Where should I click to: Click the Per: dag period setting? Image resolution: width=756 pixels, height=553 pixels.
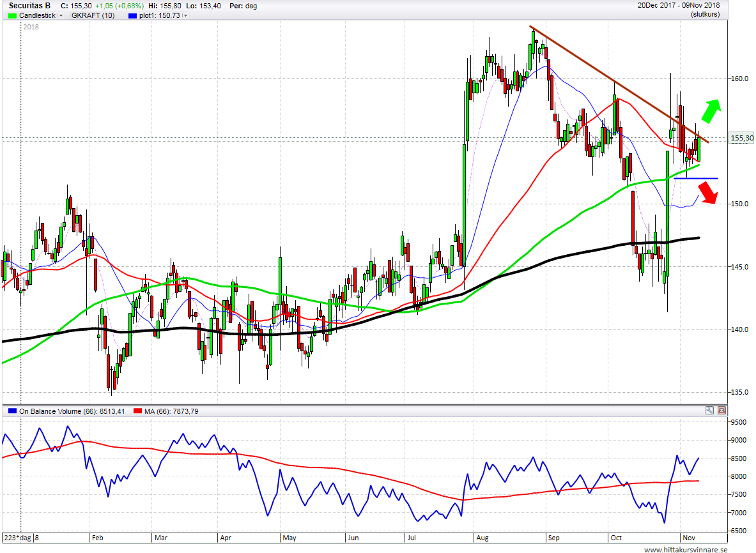point(243,6)
